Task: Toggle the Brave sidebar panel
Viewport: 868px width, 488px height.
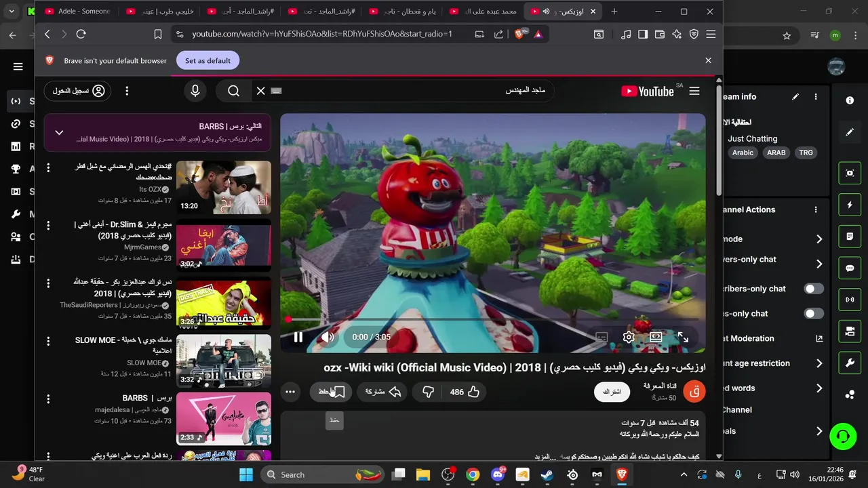Action: 643,34
